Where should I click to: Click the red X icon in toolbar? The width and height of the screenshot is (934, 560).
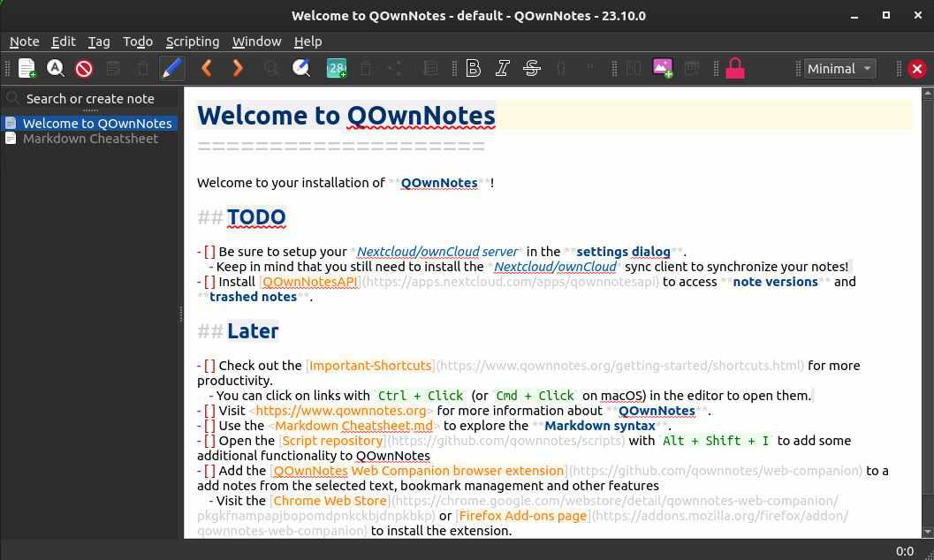(917, 69)
